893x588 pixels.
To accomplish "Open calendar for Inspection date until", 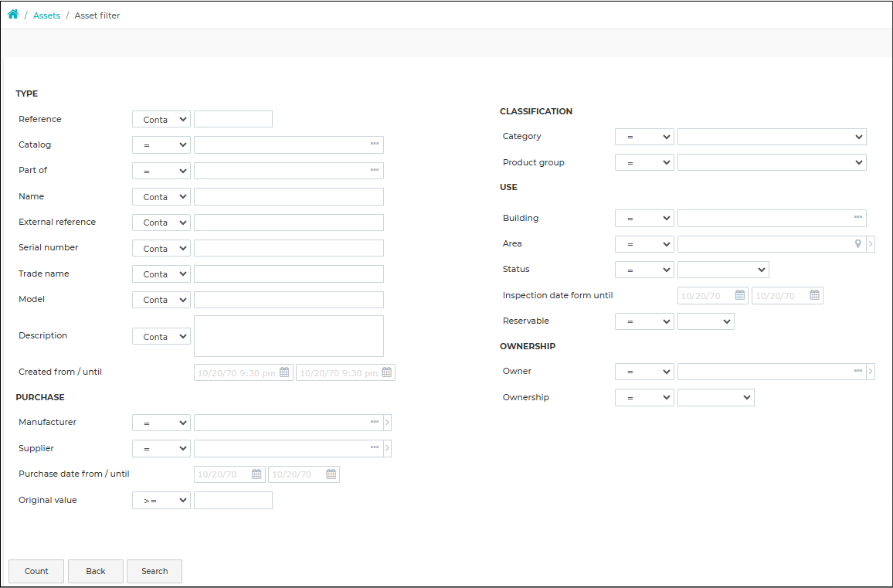I will click(814, 295).
